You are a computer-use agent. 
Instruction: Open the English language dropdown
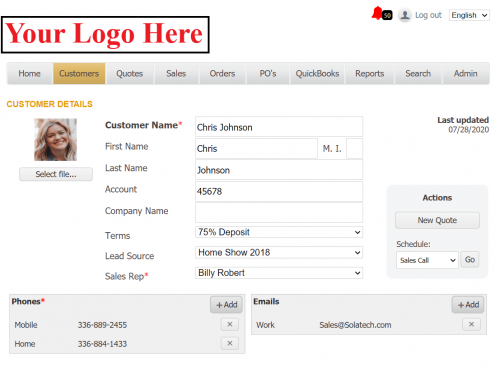coord(469,15)
